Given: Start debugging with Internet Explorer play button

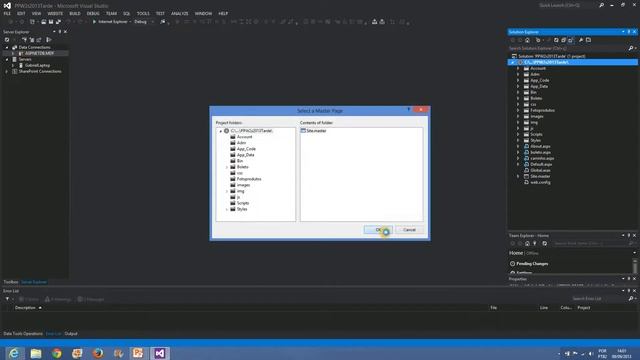Looking at the screenshot, I should pyautogui.click(x=94, y=22).
